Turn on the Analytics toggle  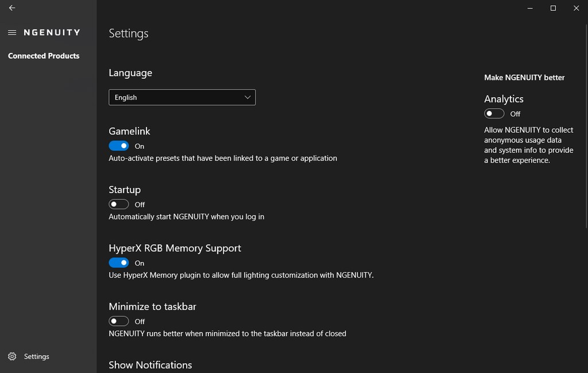[494, 113]
